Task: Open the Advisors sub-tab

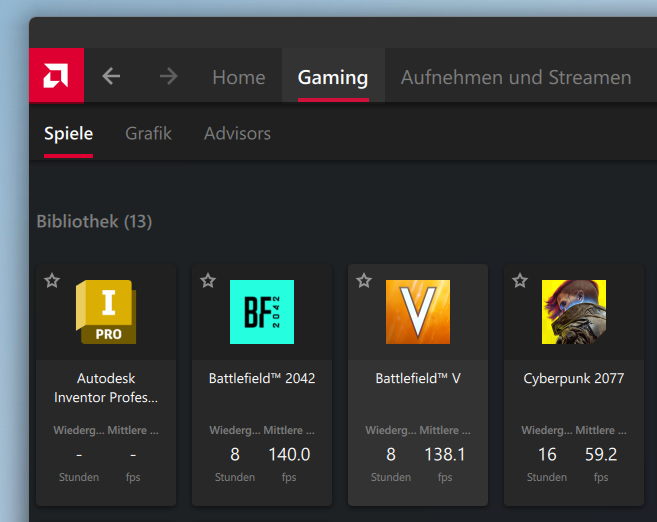Action: (x=237, y=134)
